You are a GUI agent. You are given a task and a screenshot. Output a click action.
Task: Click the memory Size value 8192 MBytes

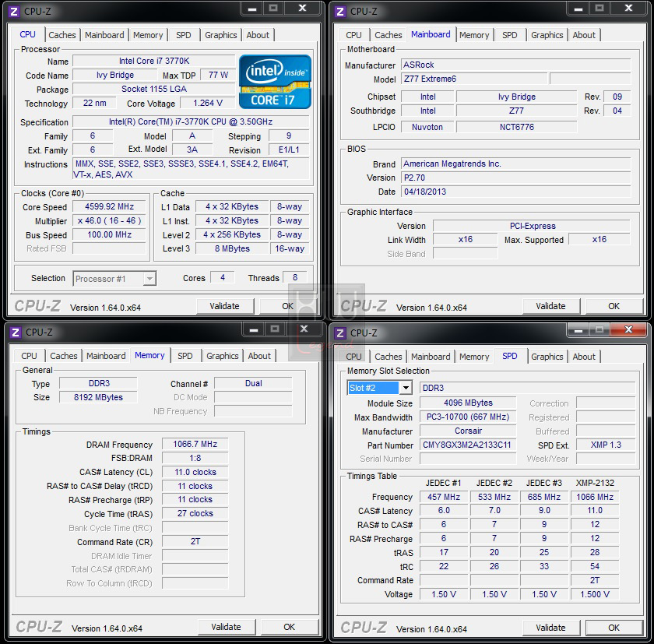point(98,397)
